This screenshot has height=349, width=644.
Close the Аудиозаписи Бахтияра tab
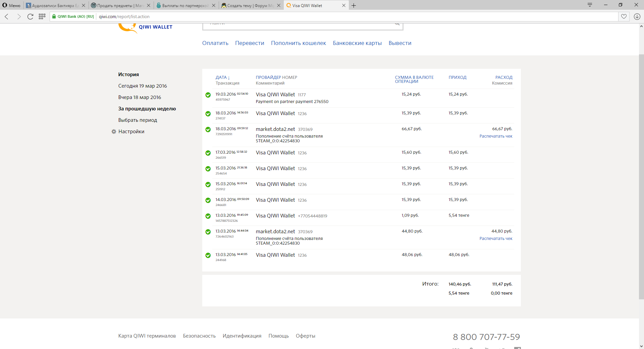click(84, 5)
